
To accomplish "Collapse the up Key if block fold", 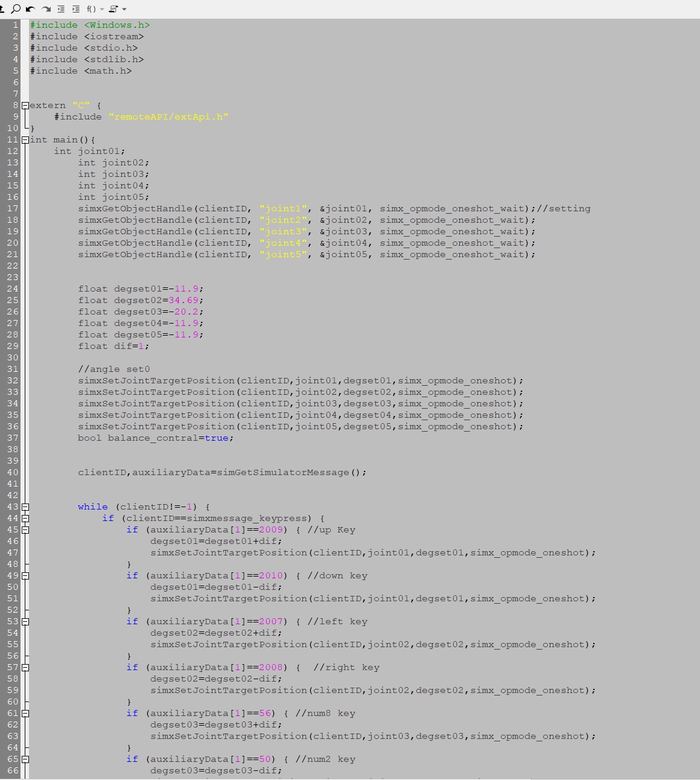I will click(25, 529).
